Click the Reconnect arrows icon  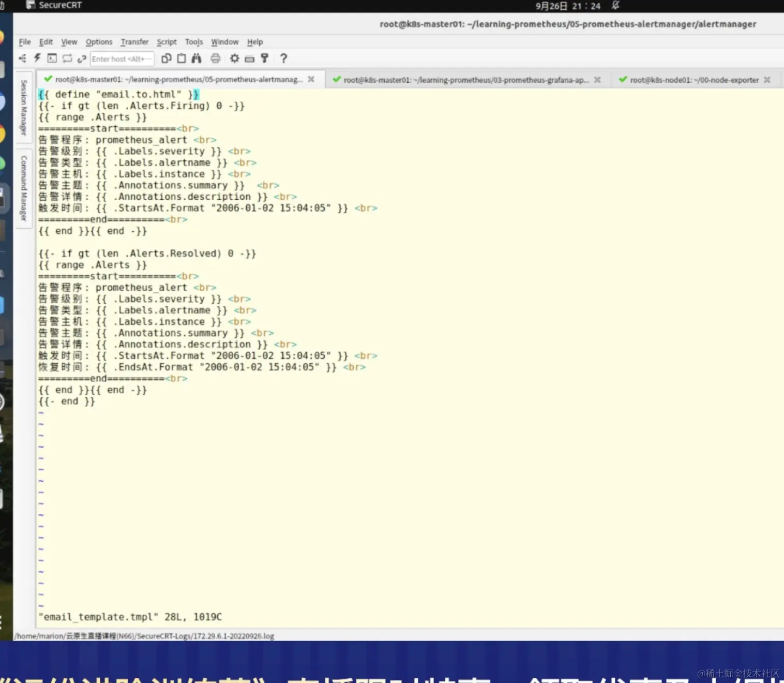coord(67,58)
